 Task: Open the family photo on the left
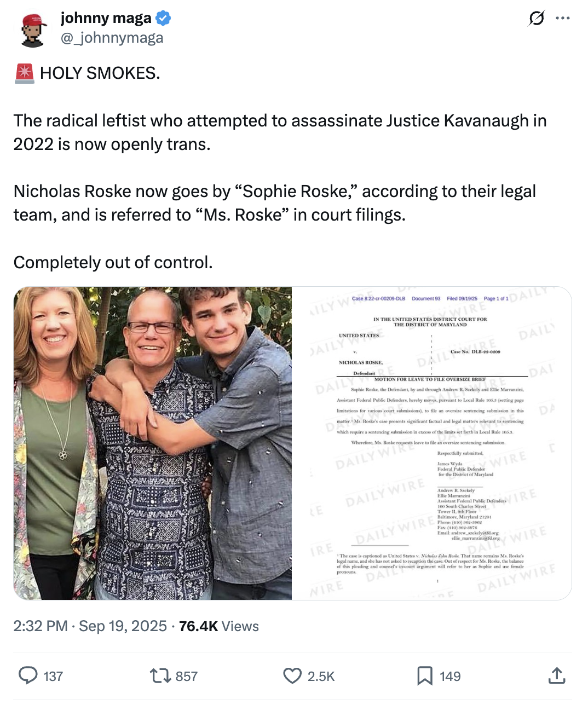(x=152, y=443)
